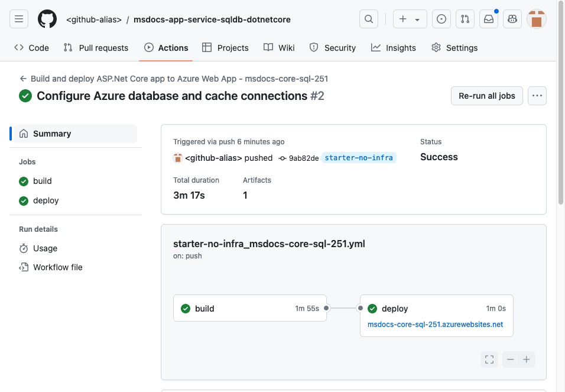Click the GitHub octocat home logo
The image size is (565, 392).
[47, 18]
